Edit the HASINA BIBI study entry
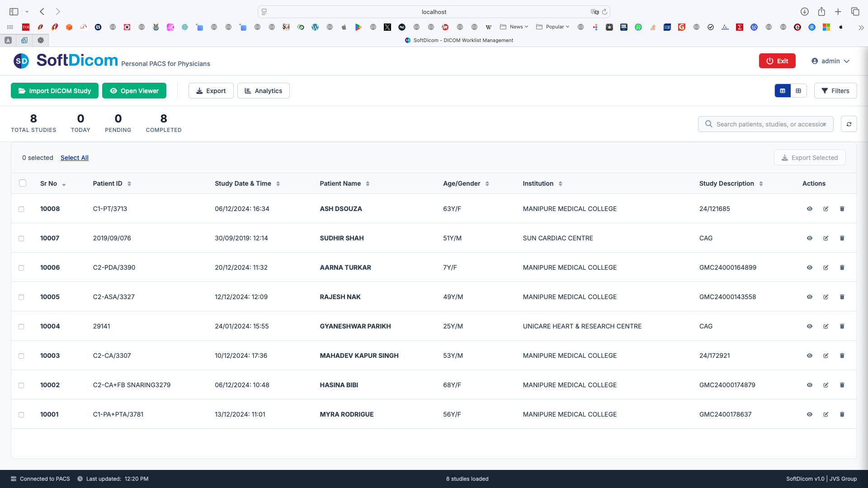Viewport: 868px width, 488px height. (x=826, y=385)
